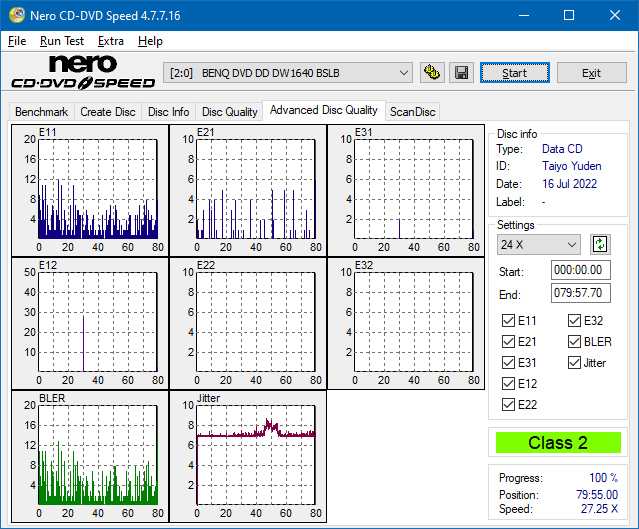
Task: Switch to the Disc Info tab
Action: (168, 112)
